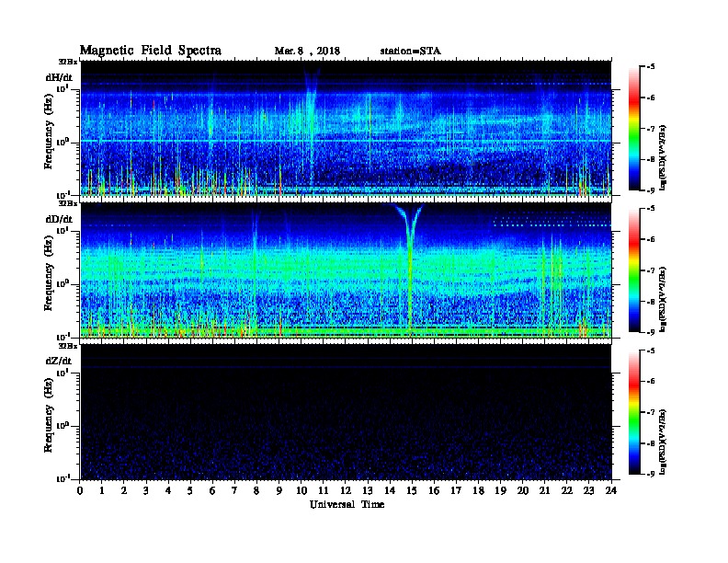Click the "Magnetic Field Spectra" title
This screenshot has height=563, width=728.
[x=151, y=51]
